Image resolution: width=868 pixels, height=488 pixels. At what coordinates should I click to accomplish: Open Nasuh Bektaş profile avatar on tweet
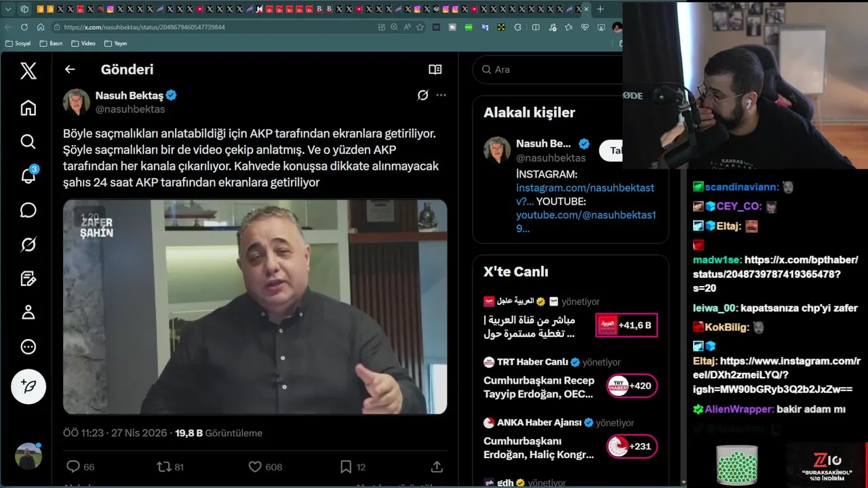(77, 102)
